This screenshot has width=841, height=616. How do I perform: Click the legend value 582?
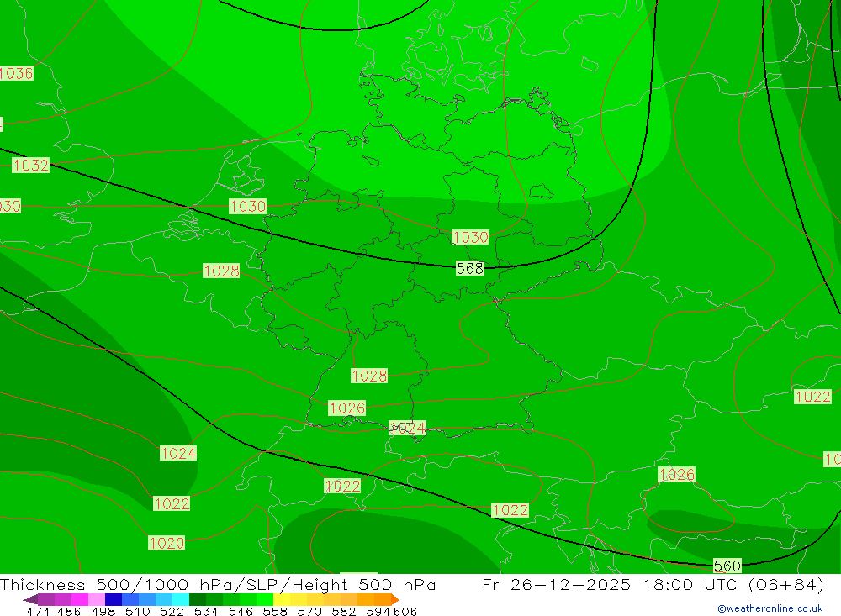point(344,612)
